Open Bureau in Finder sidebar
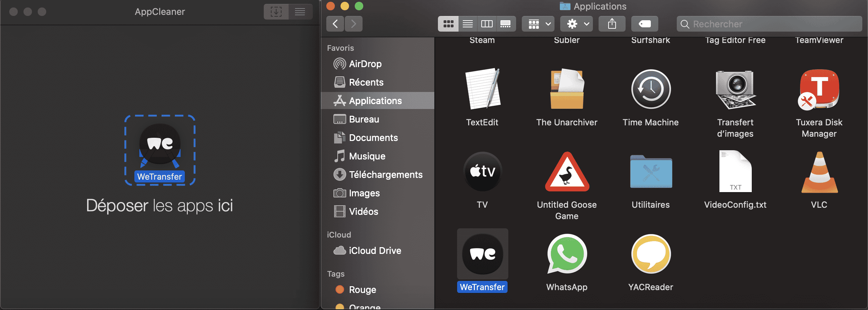The height and width of the screenshot is (310, 868). pyautogui.click(x=377, y=119)
